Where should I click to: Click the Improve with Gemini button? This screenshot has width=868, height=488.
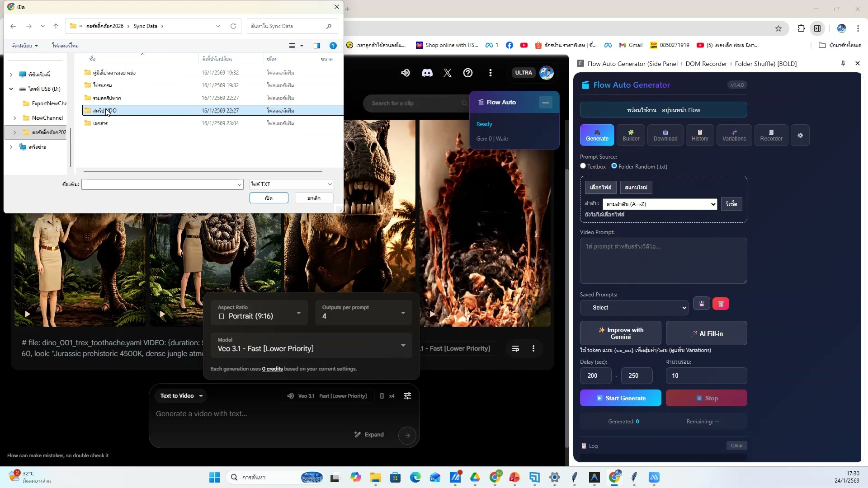[620, 333]
